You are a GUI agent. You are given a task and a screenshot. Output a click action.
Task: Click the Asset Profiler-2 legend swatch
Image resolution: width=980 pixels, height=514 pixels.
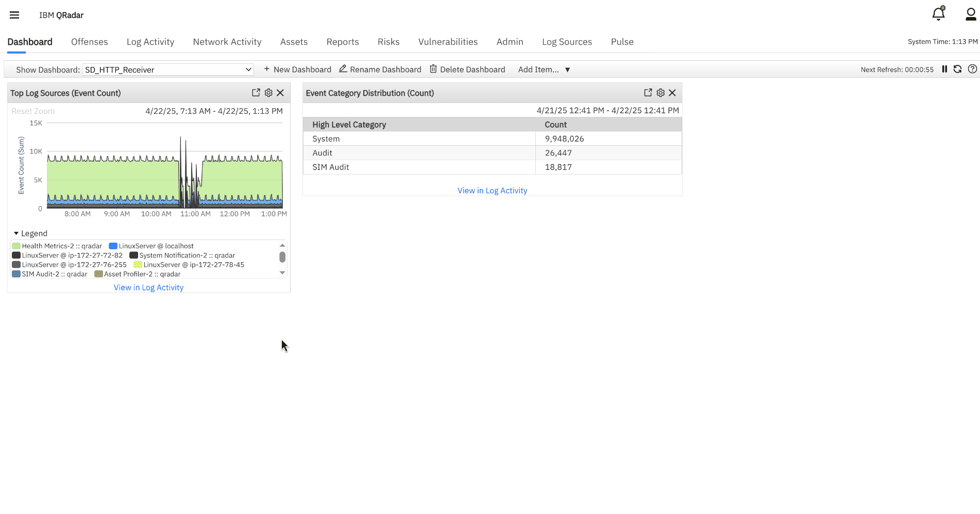(99, 274)
